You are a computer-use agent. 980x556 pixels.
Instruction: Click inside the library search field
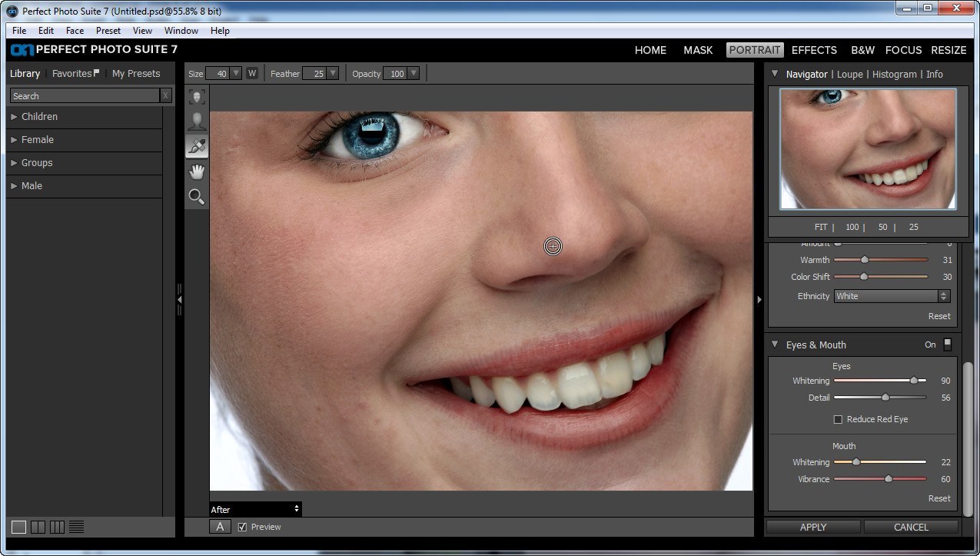coord(85,95)
